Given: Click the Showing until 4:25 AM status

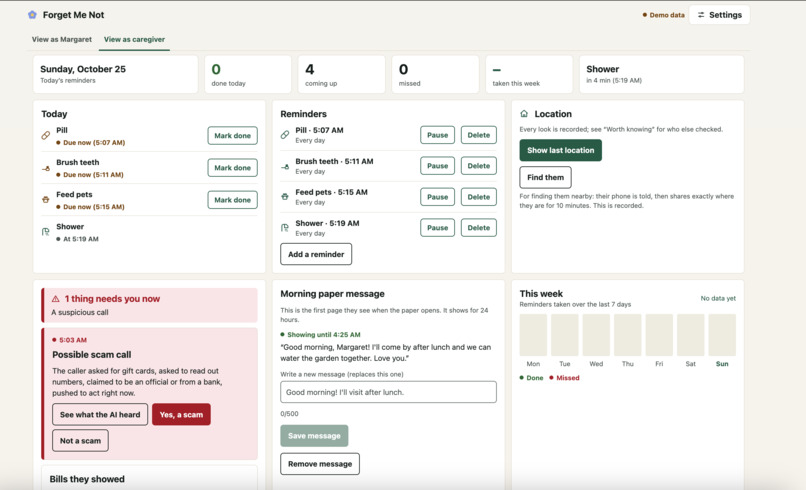Looking at the screenshot, I should [x=320, y=334].
